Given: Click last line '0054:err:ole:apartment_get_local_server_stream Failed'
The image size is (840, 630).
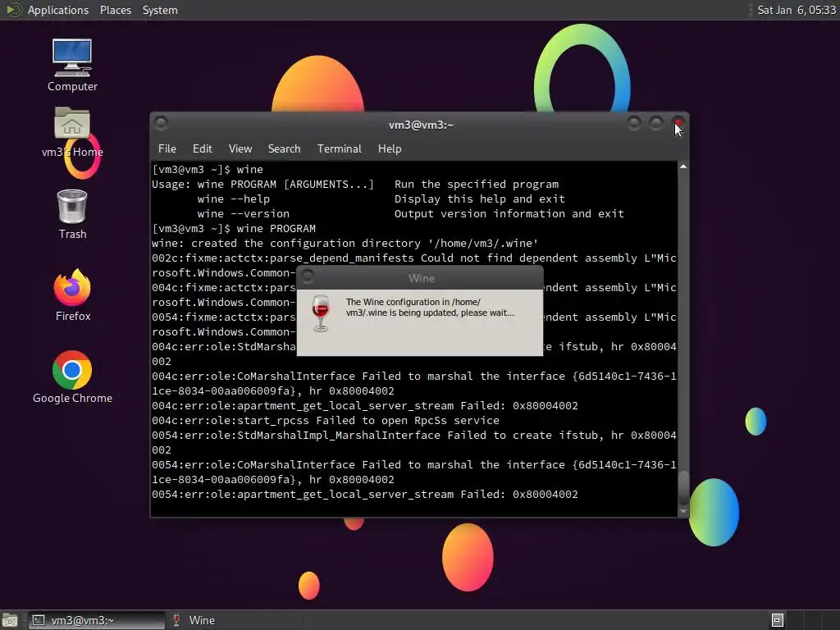Looking at the screenshot, I should tap(365, 495).
